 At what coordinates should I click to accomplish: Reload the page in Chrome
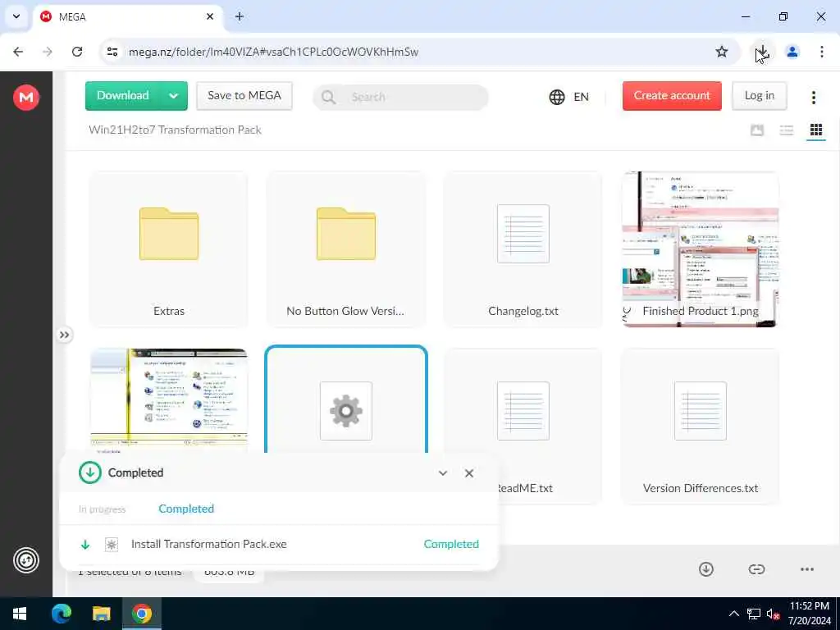coord(77,52)
